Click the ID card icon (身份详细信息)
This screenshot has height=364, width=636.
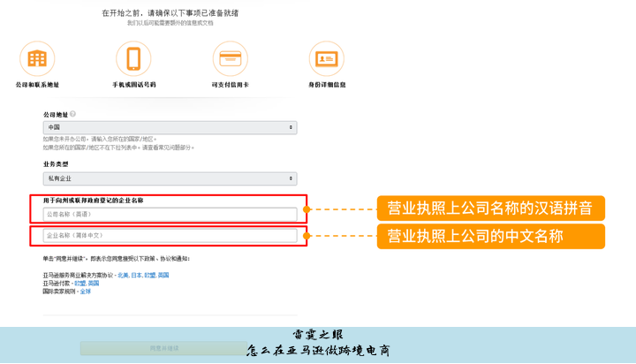pos(327,58)
